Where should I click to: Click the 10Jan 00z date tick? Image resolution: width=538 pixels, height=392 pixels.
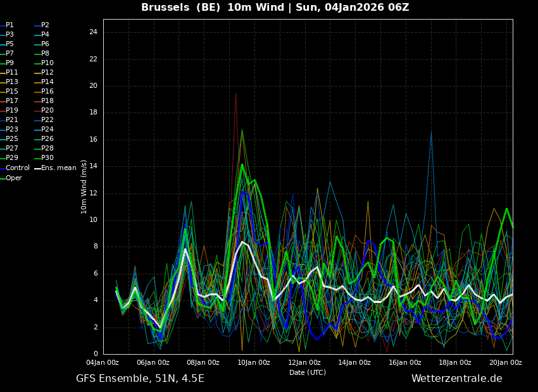click(254, 362)
